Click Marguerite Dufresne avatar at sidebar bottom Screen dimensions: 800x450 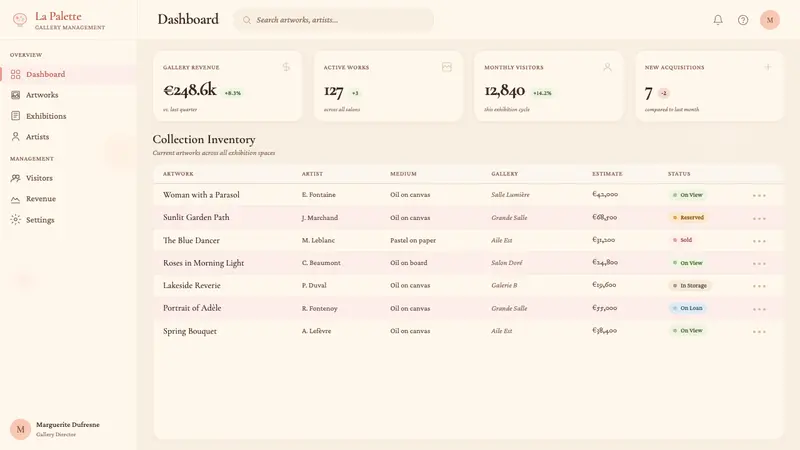click(x=20, y=430)
